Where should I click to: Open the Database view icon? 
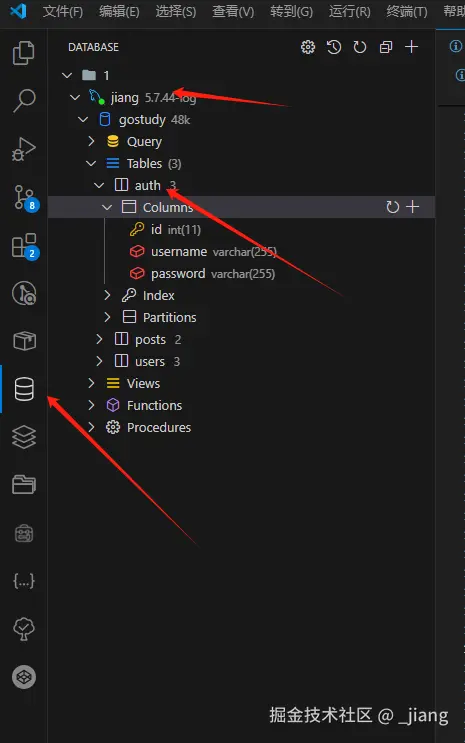coord(24,390)
